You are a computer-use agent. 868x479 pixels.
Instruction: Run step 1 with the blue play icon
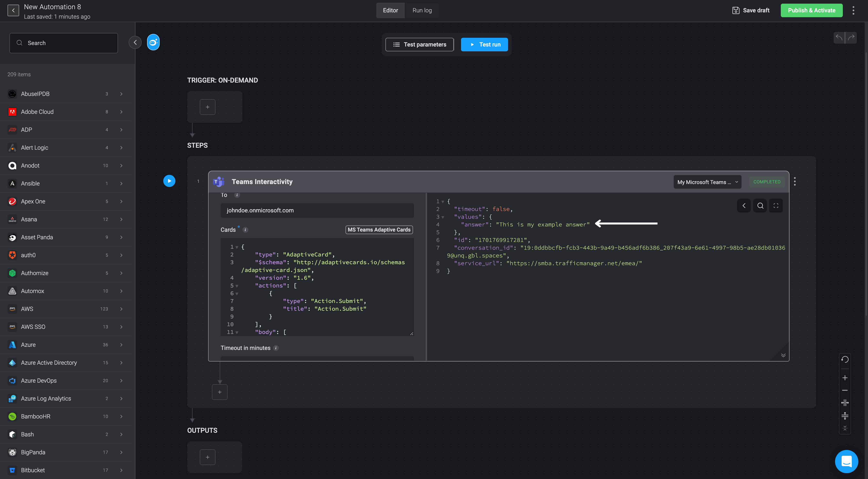click(169, 181)
